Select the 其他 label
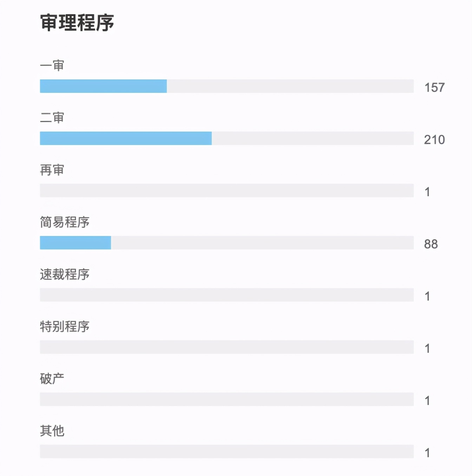The width and height of the screenshot is (472, 476). tap(52, 431)
